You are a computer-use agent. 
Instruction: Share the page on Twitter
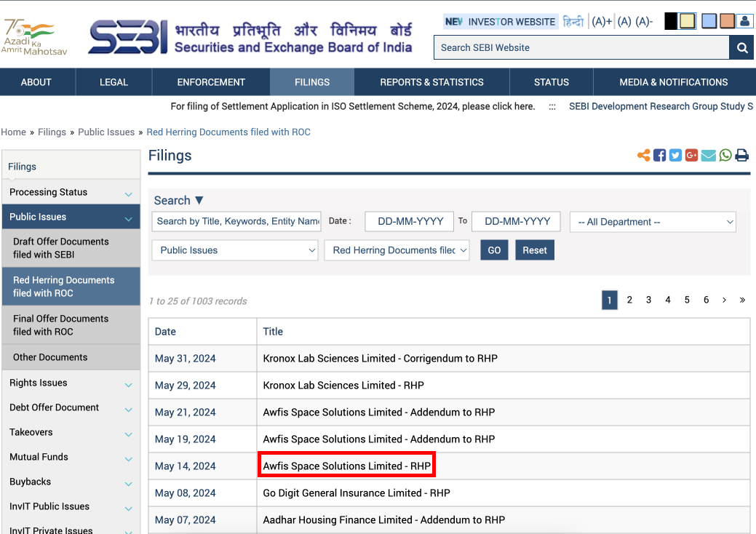(675, 155)
